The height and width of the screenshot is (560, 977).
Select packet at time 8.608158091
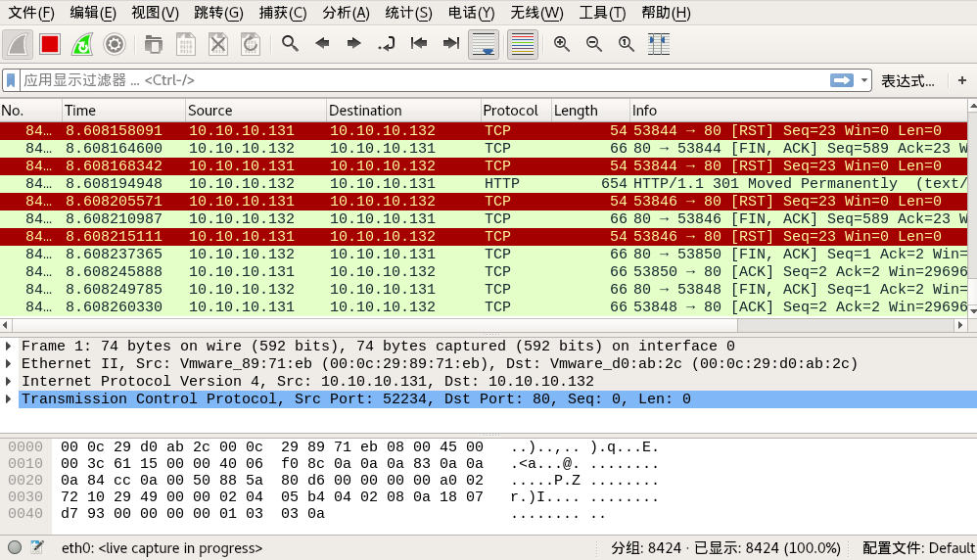coord(484,130)
